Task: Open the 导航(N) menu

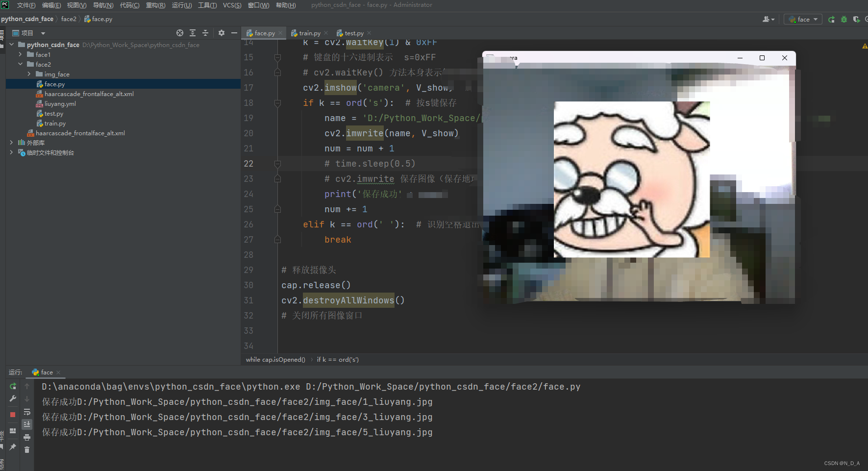Action: 103,5
